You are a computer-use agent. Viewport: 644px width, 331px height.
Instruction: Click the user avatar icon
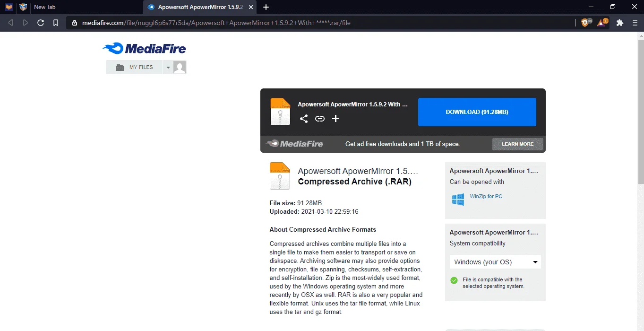(180, 67)
